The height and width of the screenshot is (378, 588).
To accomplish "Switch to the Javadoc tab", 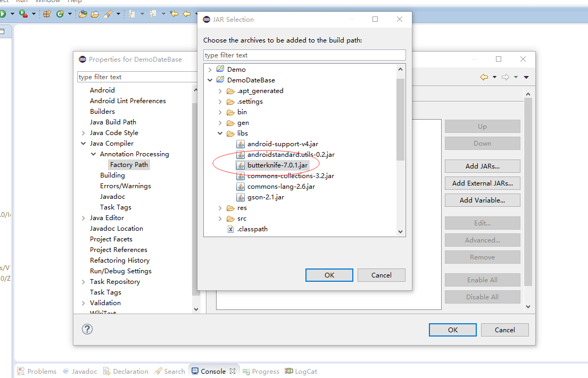I will point(80,371).
